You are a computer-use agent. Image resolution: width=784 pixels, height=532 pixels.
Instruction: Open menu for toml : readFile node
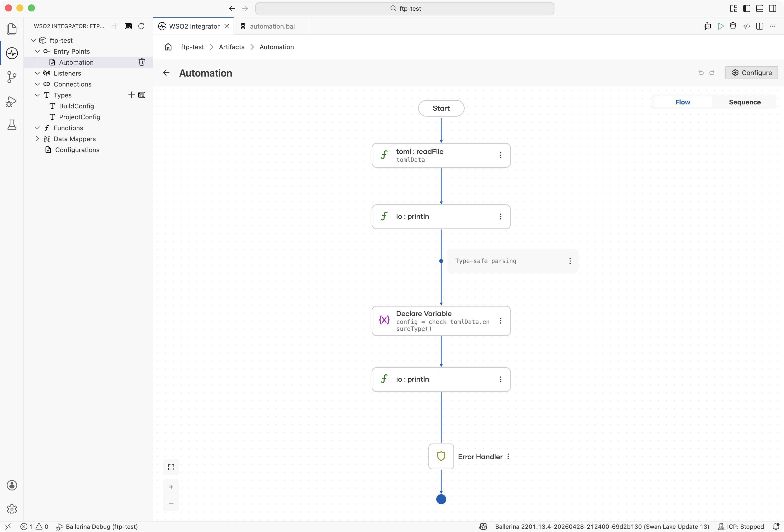point(501,155)
